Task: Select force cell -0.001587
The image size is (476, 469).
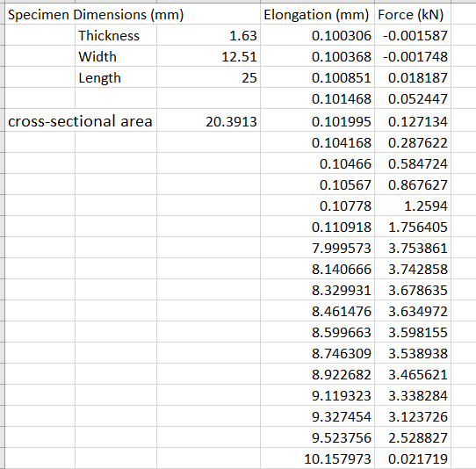Action: [413, 35]
